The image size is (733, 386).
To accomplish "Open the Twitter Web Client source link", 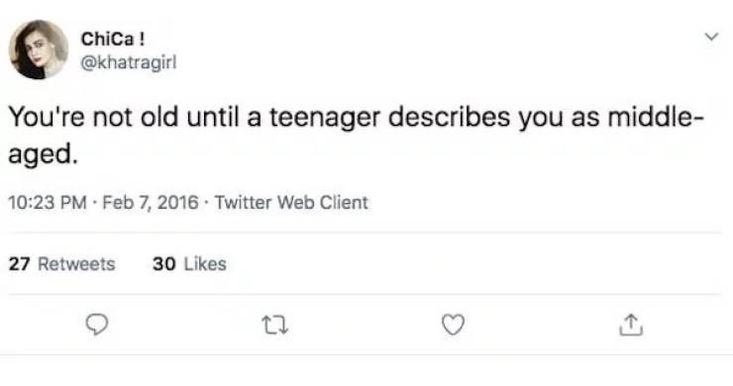I will [292, 202].
